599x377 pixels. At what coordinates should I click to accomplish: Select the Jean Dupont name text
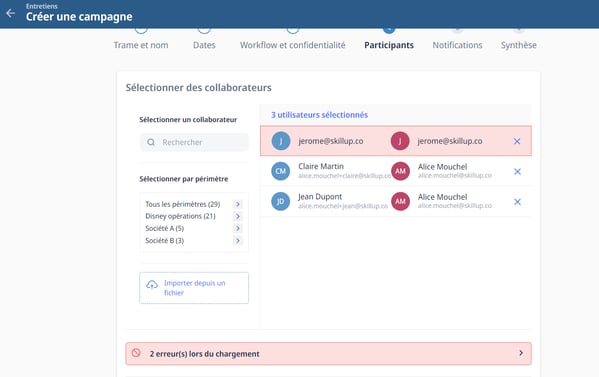coord(320,197)
